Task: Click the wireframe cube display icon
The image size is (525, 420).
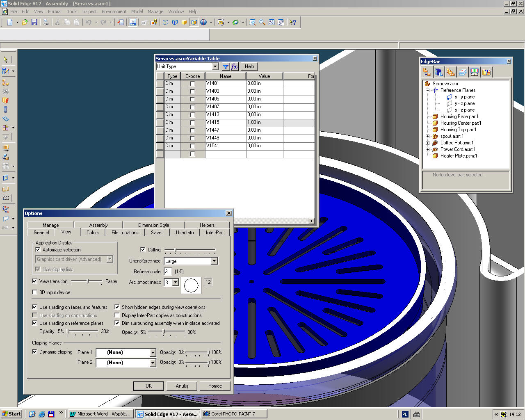Action: [166, 22]
